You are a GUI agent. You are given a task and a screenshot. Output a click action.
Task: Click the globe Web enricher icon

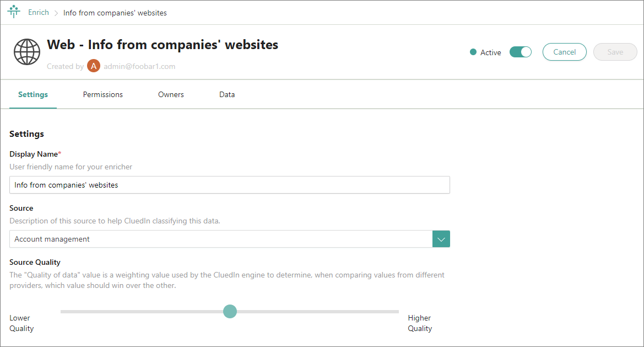tap(27, 52)
